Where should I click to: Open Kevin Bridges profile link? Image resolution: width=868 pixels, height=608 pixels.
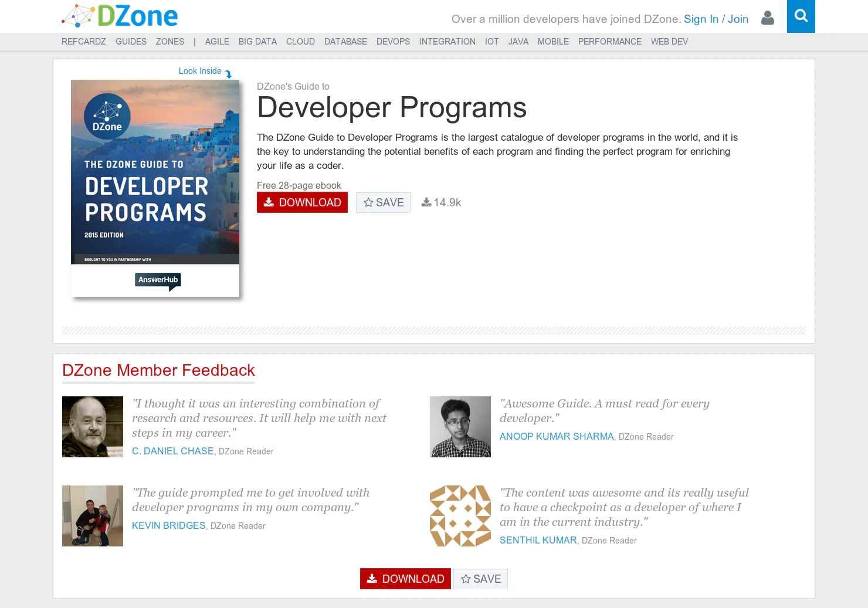pyautogui.click(x=169, y=525)
